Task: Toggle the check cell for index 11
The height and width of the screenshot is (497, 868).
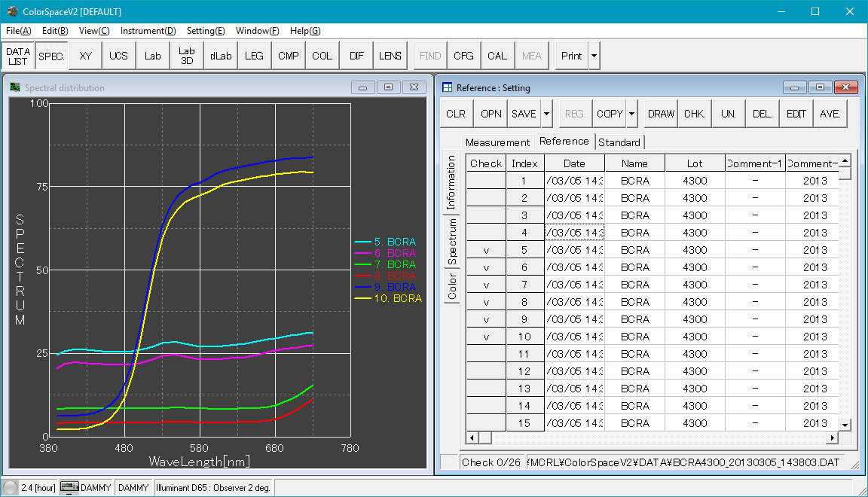Action: [486, 354]
